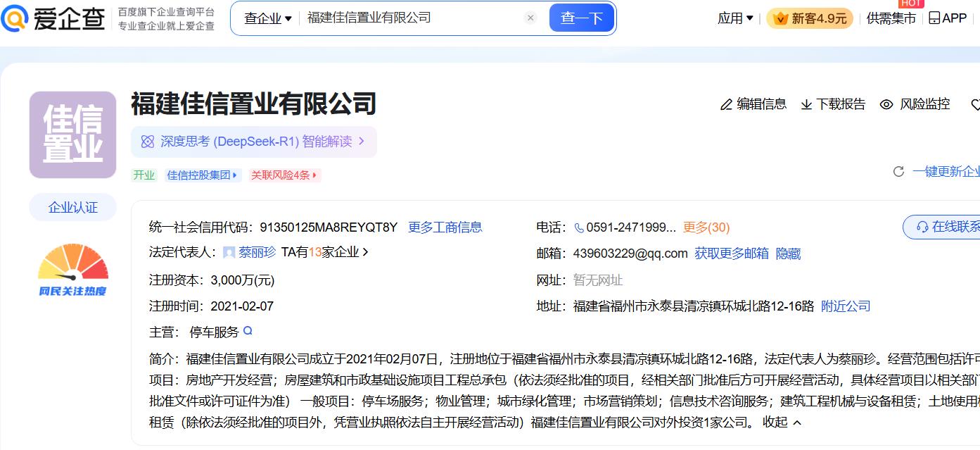Open 供需集市 from top navigation

click(x=891, y=18)
